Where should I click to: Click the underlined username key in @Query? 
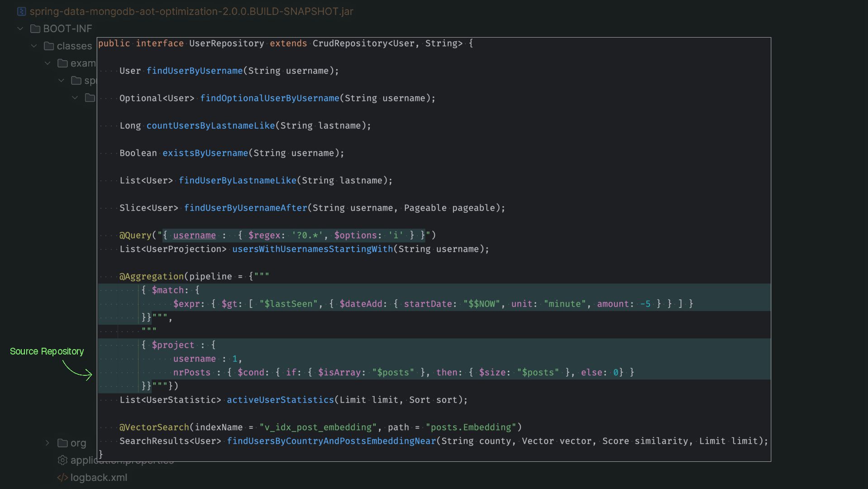[x=194, y=235]
